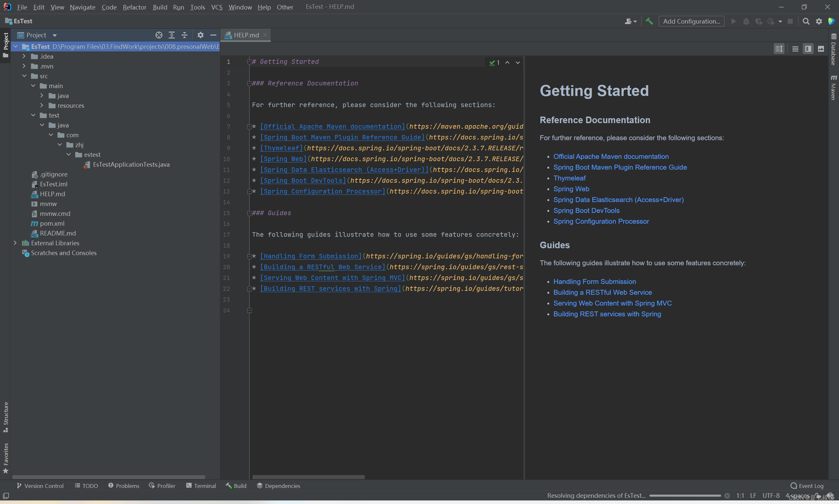Expand the .mvn folder
The width and height of the screenshot is (839, 504).
click(x=24, y=66)
